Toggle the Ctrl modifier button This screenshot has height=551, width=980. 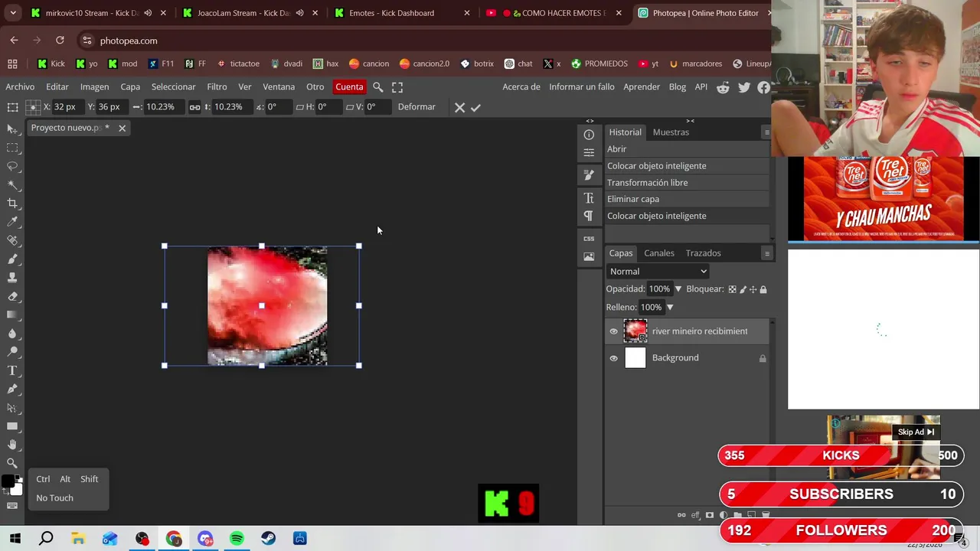43,479
